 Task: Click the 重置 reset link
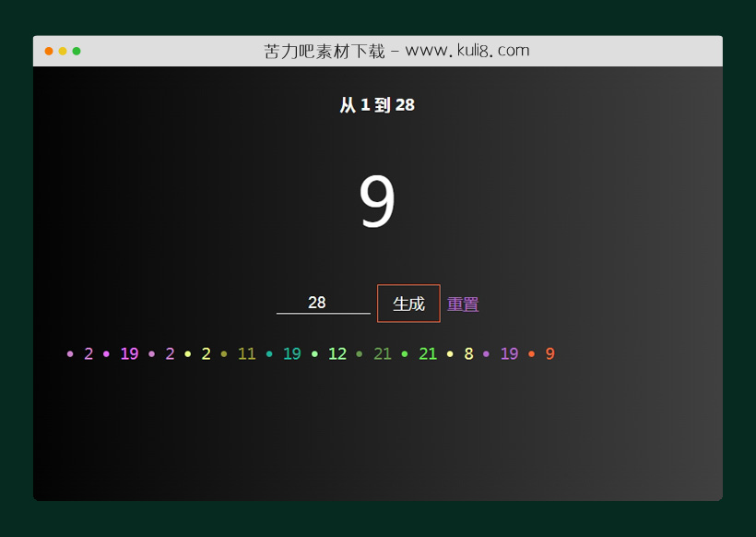coord(463,304)
